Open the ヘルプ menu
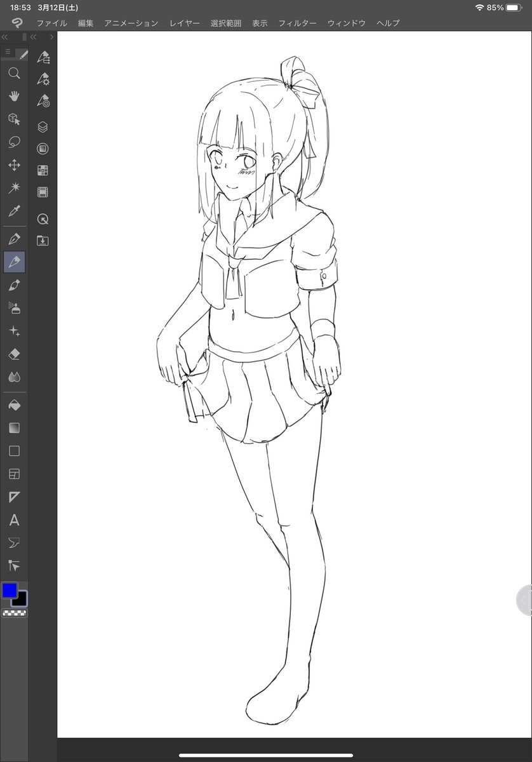Viewport: 532px width, 762px height. [388, 23]
